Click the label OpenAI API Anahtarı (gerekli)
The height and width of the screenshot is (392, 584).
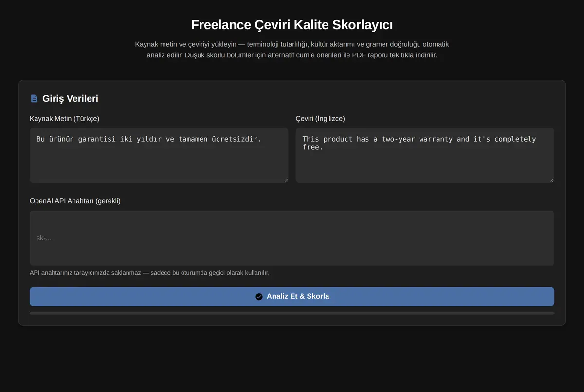click(x=75, y=201)
